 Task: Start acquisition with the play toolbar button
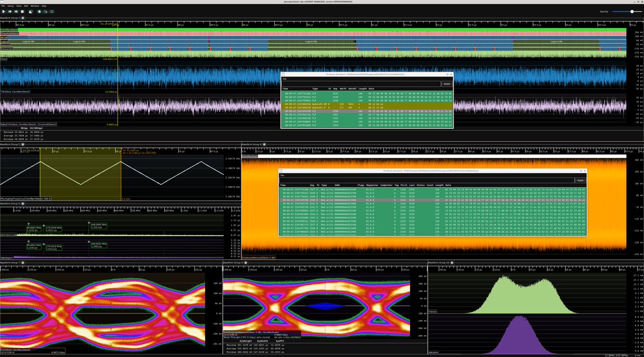[4, 12]
